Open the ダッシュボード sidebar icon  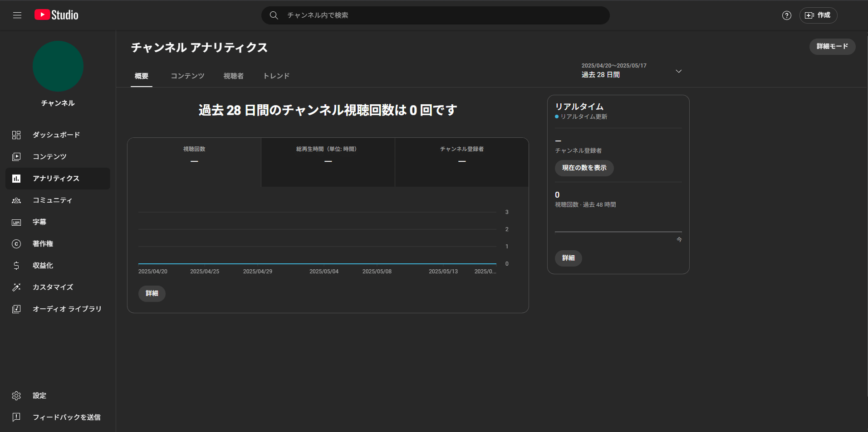coord(16,135)
